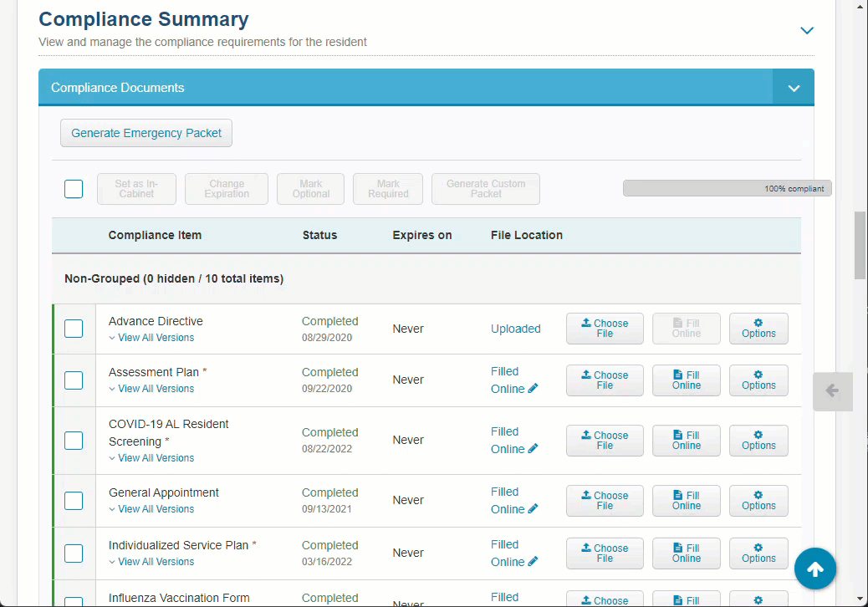The height and width of the screenshot is (607, 868).
Task: Click the scroll-to-top arrow circle button
Action: pyautogui.click(x=814, y=569)
